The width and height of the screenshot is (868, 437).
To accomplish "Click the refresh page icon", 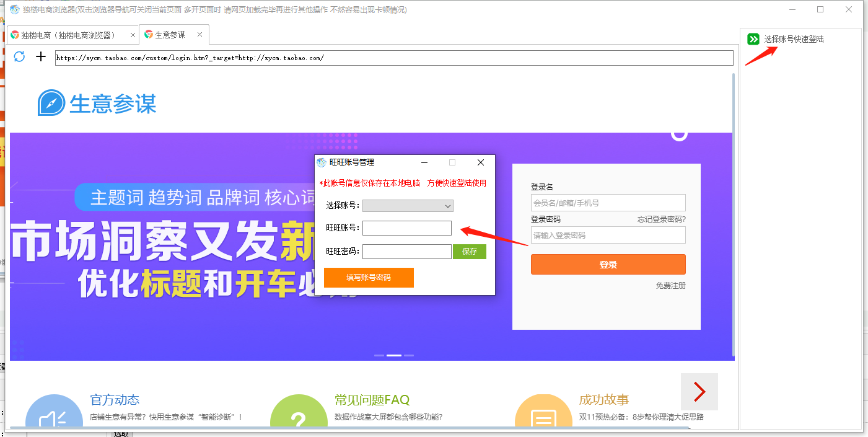I will coord(19,57).
